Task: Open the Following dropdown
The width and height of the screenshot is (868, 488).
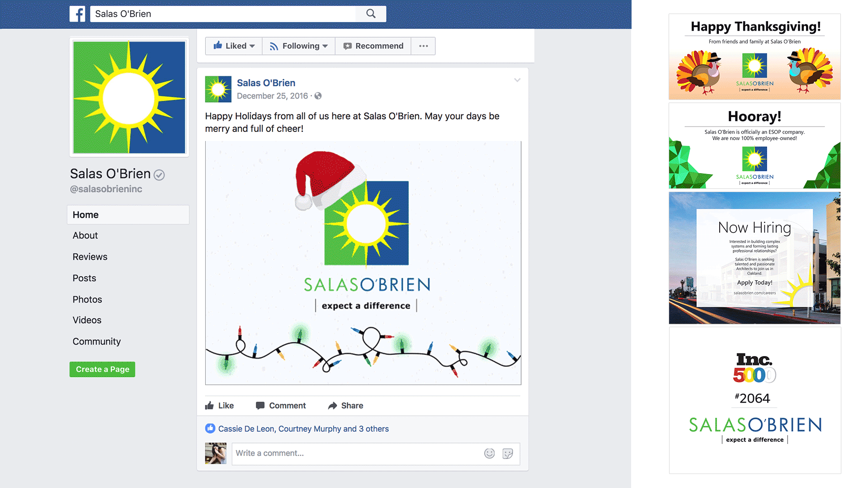Action: 298,46
